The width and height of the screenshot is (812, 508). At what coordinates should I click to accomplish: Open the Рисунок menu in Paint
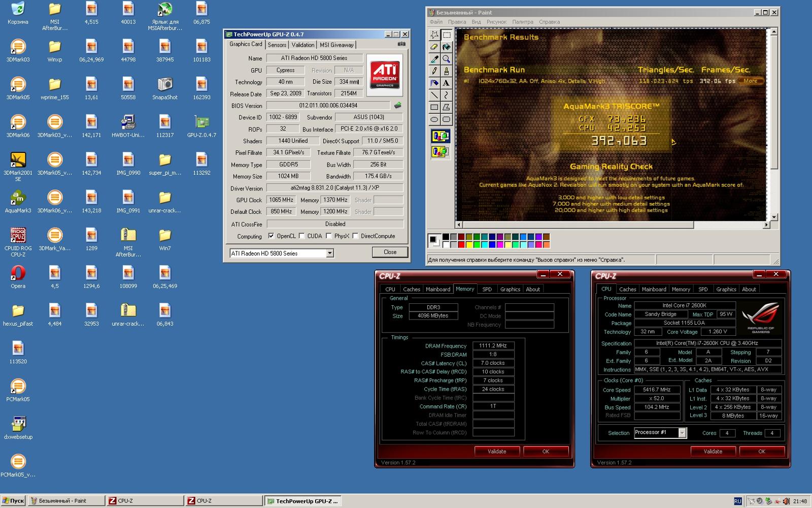[496, 22]
